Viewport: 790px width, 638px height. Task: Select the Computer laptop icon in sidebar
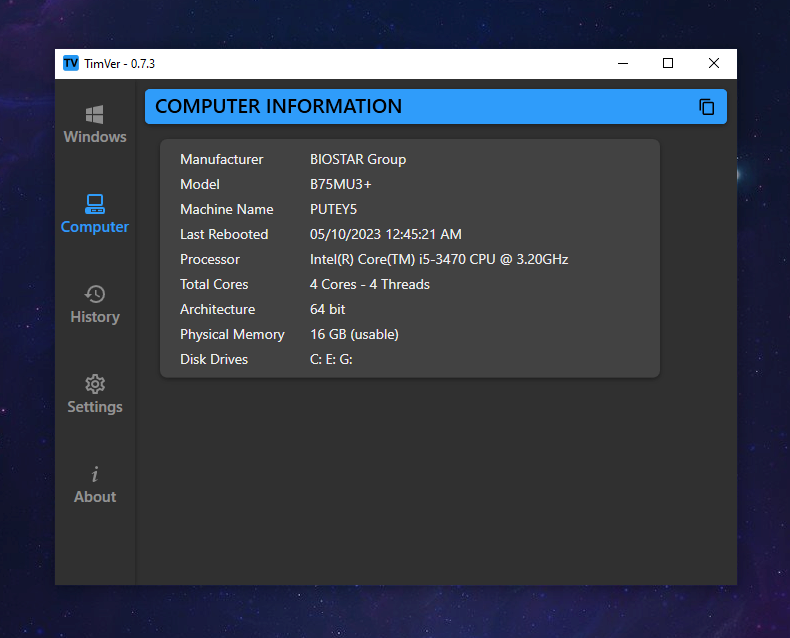tap(95, 204)
